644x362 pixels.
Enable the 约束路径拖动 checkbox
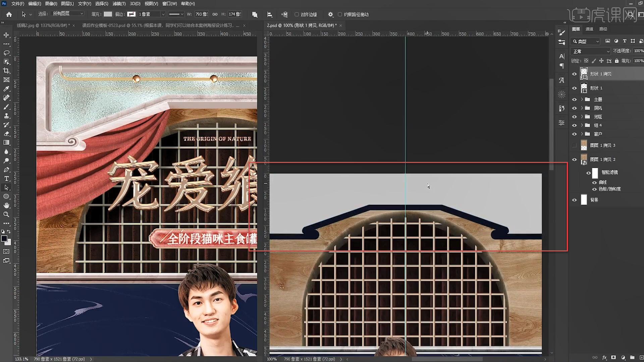click(x=340, y=14)
